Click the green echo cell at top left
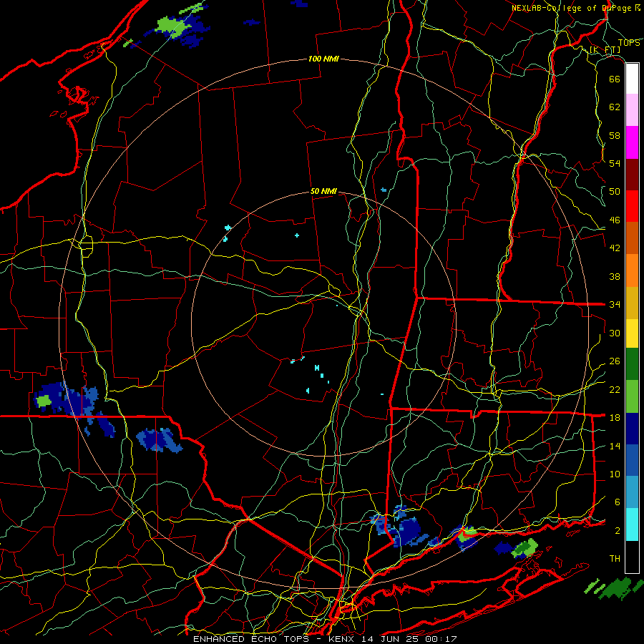The width and height of the screenshot is (644, 644). click(175, 26)
